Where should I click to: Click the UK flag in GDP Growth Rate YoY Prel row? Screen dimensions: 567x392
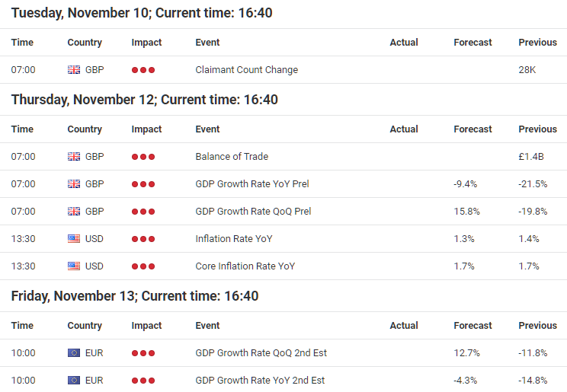74,184
